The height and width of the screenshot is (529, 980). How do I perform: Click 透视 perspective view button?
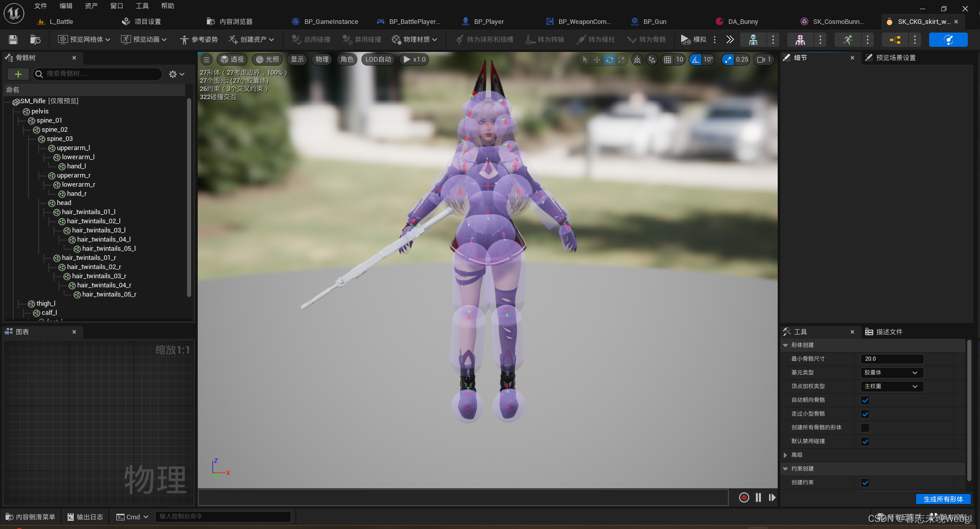[232, 60]
